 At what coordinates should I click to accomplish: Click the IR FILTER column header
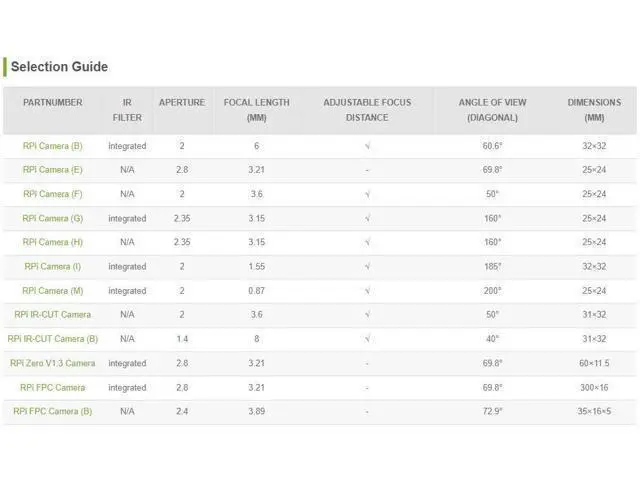[x=127, y=110]
